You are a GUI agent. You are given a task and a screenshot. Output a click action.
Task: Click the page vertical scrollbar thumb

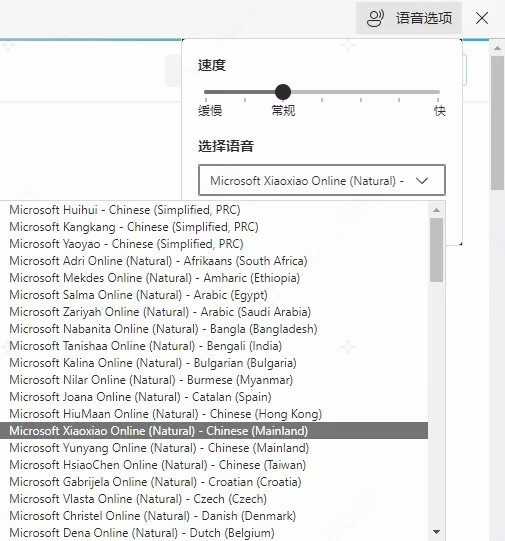[x=497, y=122]
